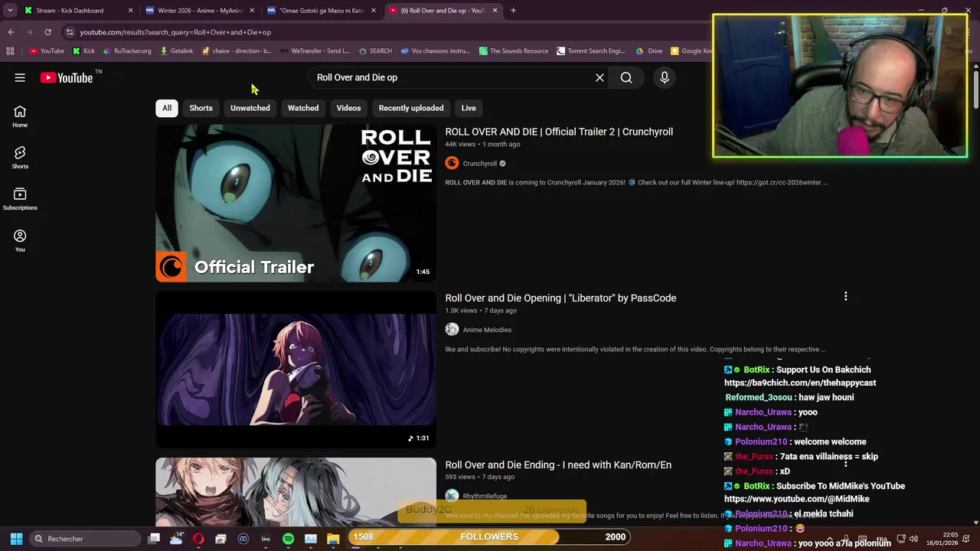This screenshot has height=551, width=980.
Task: Filter results by Unwatched
Action: click(250, 108)
